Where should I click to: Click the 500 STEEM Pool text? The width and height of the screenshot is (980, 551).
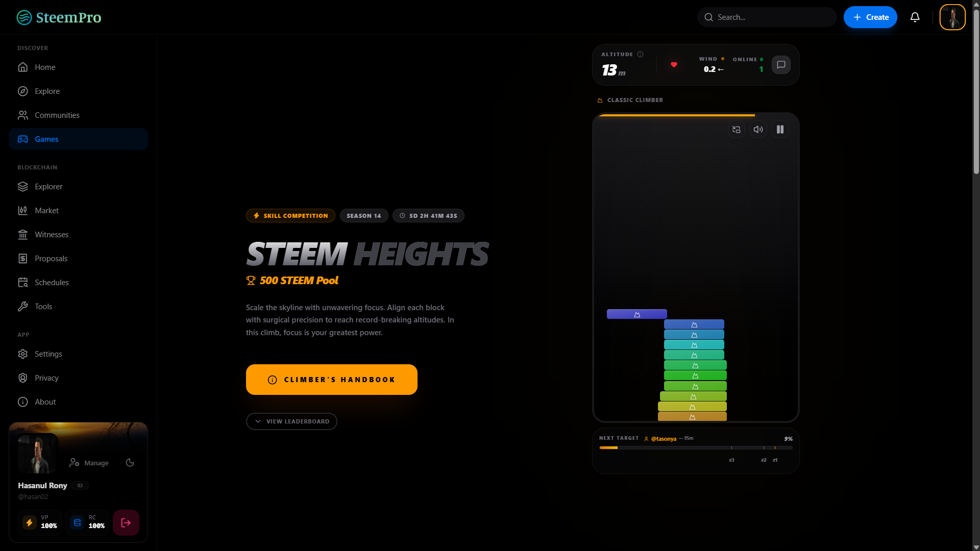click(299, 281)
